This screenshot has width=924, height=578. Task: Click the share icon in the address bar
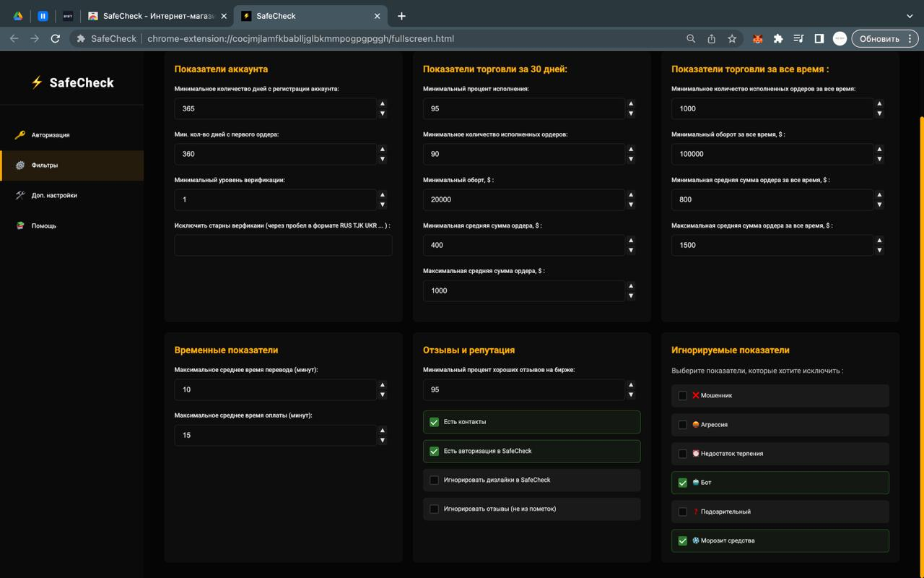tap(711, 38)
